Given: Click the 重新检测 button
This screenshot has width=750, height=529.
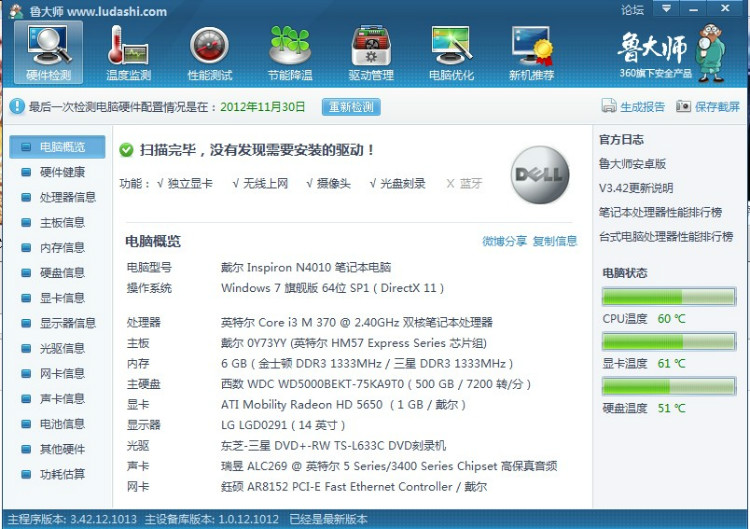Looking at the screenshot, I should pos(351,107).
